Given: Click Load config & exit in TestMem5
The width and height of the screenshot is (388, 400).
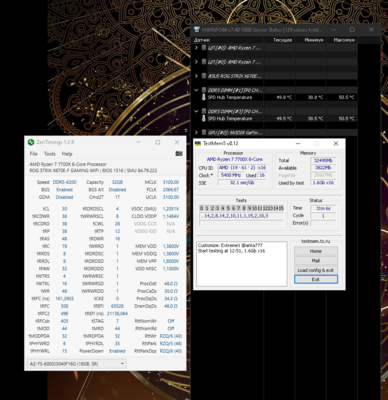Looking at the screenshot, I should [x=316, y=270].
